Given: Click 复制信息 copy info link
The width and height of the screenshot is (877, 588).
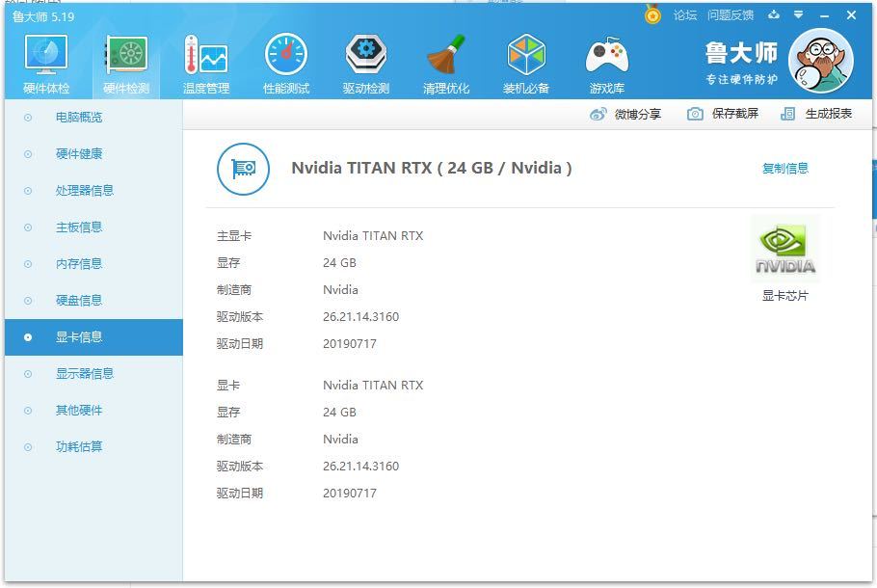Looking at the screenshot, I should tap(784, 169).
